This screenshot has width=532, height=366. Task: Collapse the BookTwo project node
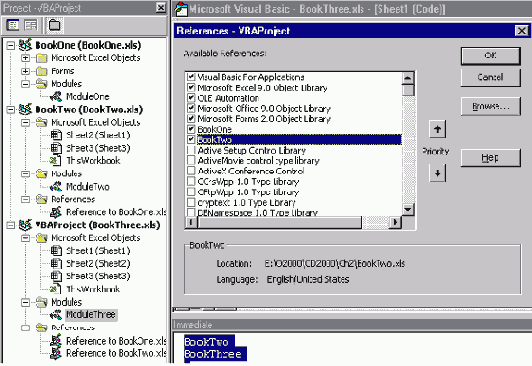coord(11,110)
